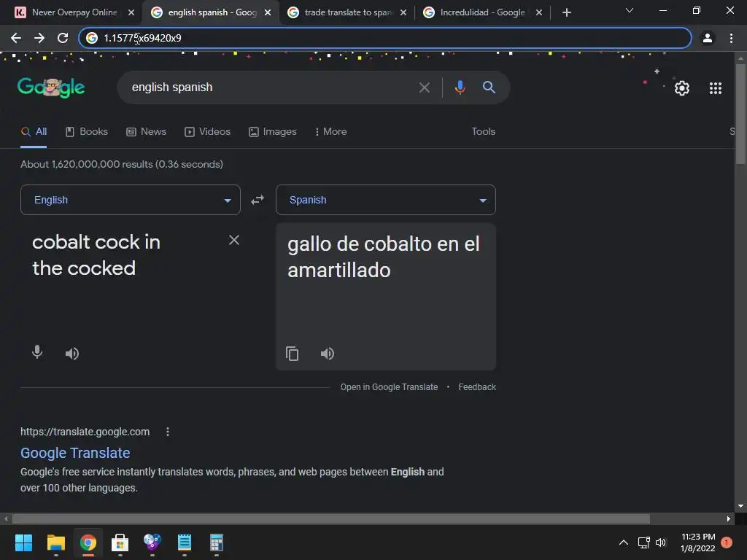Open the tab search chevron
Image resolution: width=747 pixels, height=560 pixels.
(630, 10)
